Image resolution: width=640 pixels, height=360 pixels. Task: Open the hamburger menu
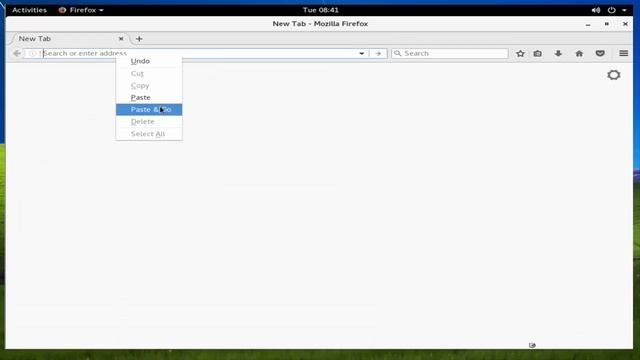coord(623,53)
